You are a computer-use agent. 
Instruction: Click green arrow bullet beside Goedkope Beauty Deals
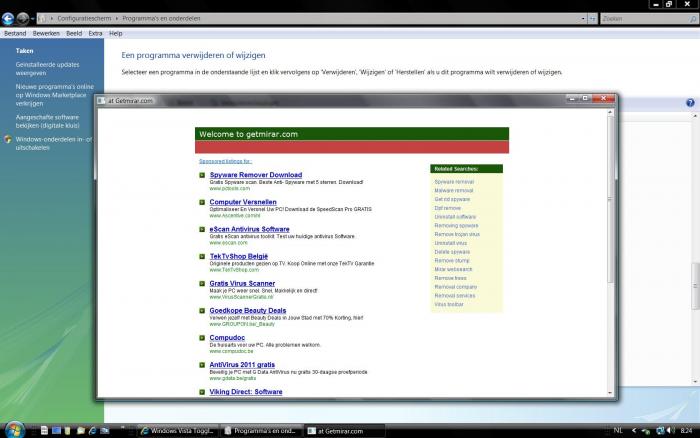point(202,311)
